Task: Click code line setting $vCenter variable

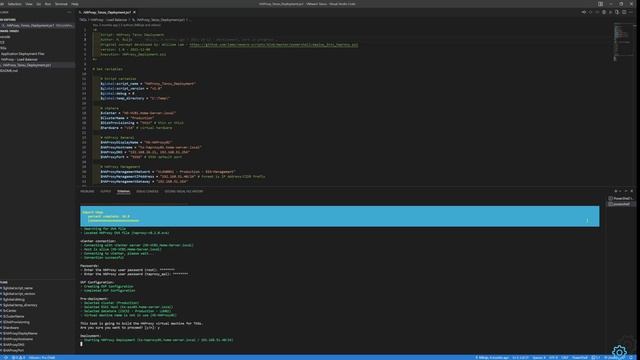Action: point(139,113)
